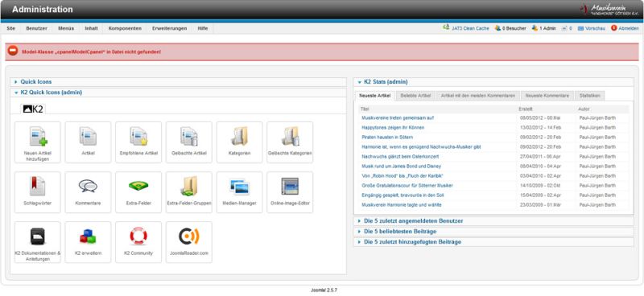Open the Benutzer menu
Screen dimensions: 644x296
point(36,28)
